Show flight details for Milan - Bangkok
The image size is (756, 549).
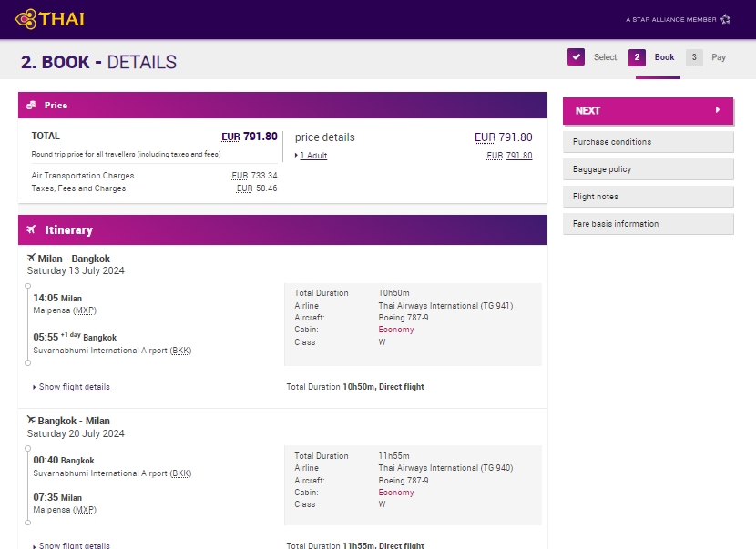tap(74, 387)
